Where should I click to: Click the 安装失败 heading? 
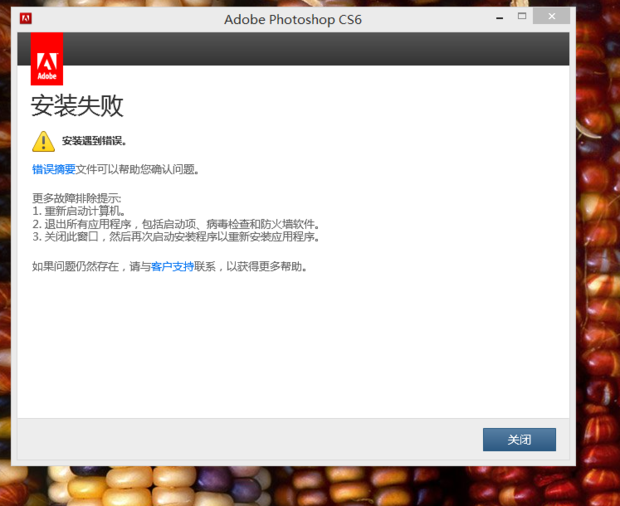(x=77, y=106)
